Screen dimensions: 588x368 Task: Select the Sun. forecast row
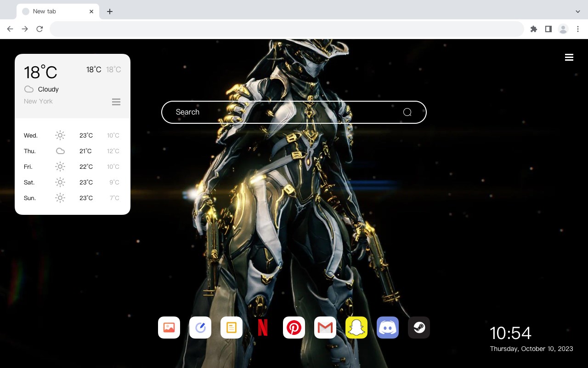pos(73,198)
